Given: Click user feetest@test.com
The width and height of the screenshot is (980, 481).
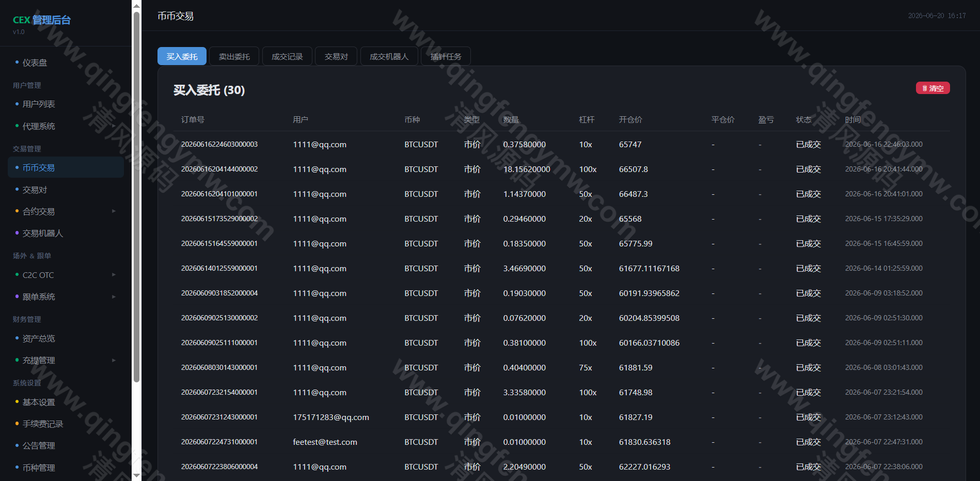Looking at the screenshot, I should (325, 442).
